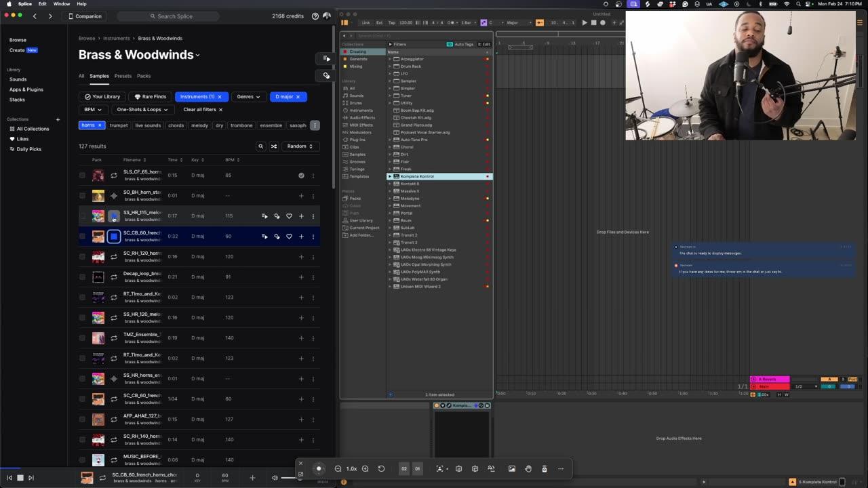The width and height of the screenshot is (868, 488).
Task: Skip to previous sample in player
Action: point(9,478)
